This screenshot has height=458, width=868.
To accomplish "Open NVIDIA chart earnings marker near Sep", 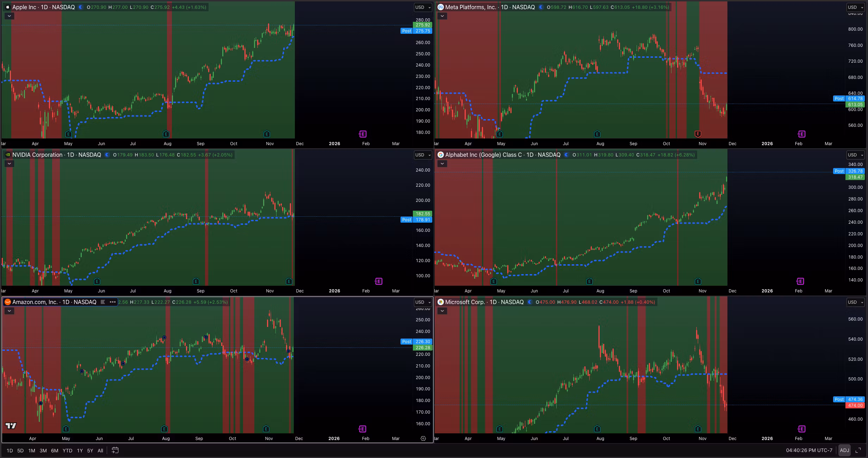I will pos(196,281).
